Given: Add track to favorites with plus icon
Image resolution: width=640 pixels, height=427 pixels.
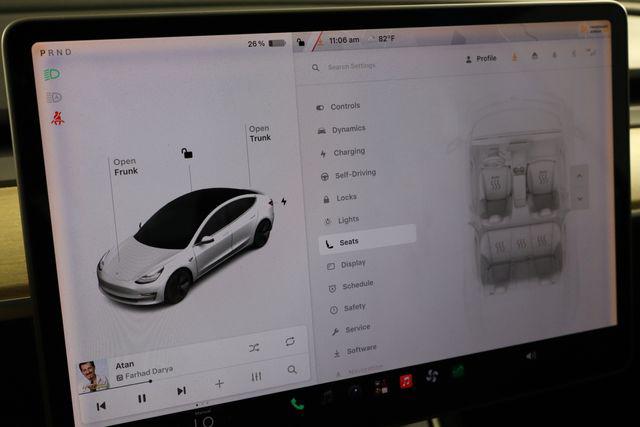Looking at the screenshot, I should (x=219, y=384).
